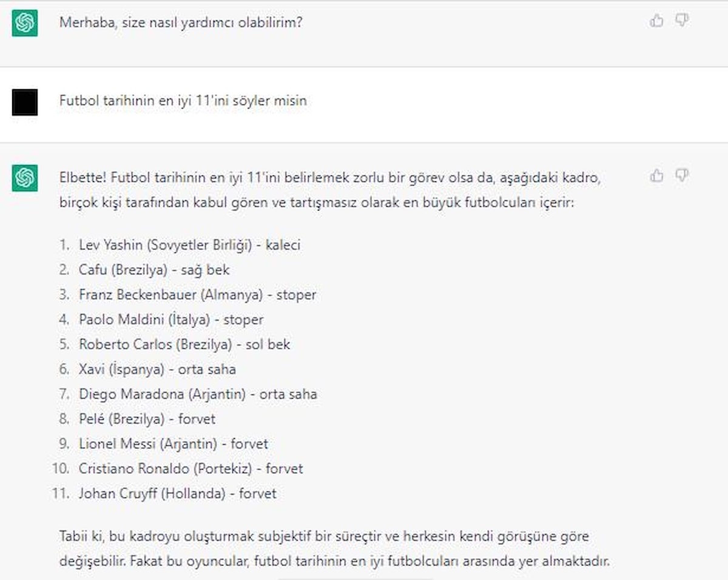Screen dimensions: 728x580
Task: Click the black user avatar
Action: tap(25, 102)
